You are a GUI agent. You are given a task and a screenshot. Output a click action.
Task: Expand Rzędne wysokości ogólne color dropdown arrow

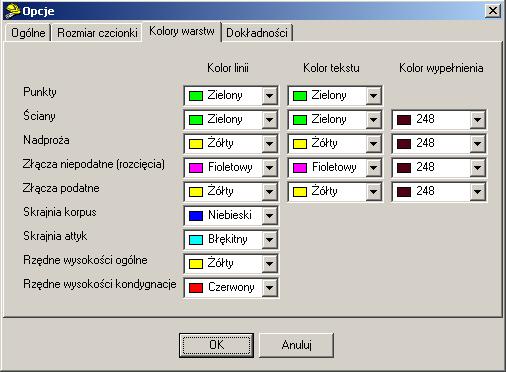[269, 264]
